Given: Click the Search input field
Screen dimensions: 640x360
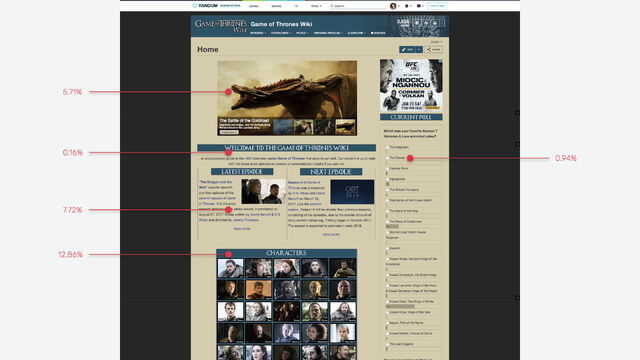Looking at the screenshot, I should [x=357, y=6].
